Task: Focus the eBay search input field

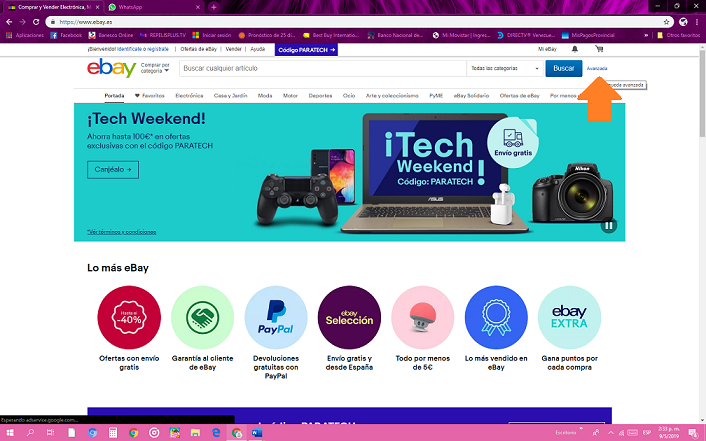Action: pos(323,68)
